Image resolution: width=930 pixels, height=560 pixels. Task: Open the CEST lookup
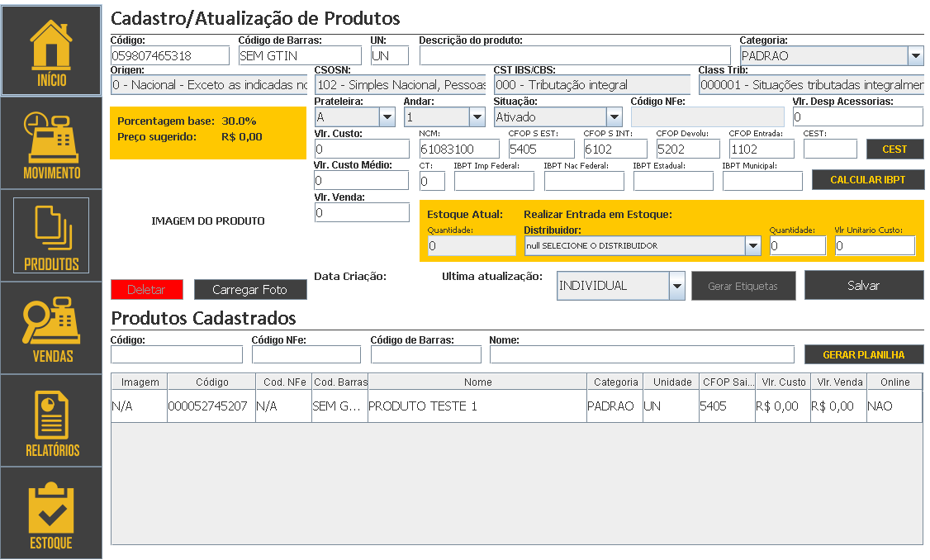pos(894,149)
